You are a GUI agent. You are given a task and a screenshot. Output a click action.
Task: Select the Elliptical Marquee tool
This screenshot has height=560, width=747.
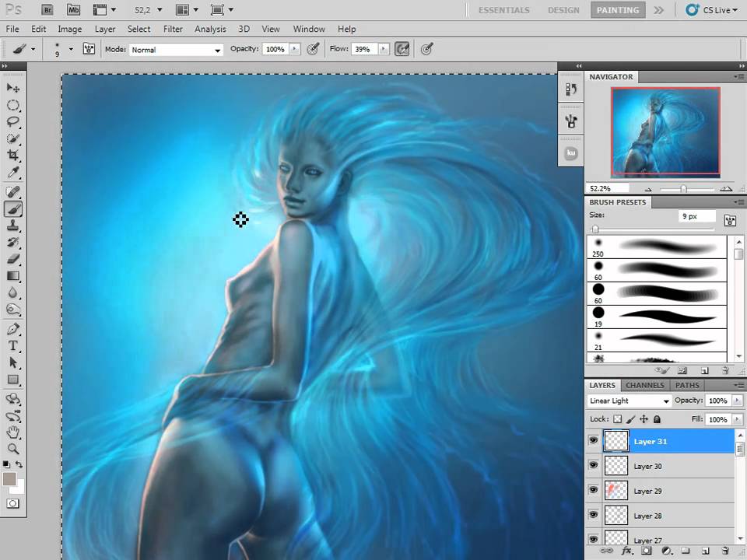pos(13,105)
